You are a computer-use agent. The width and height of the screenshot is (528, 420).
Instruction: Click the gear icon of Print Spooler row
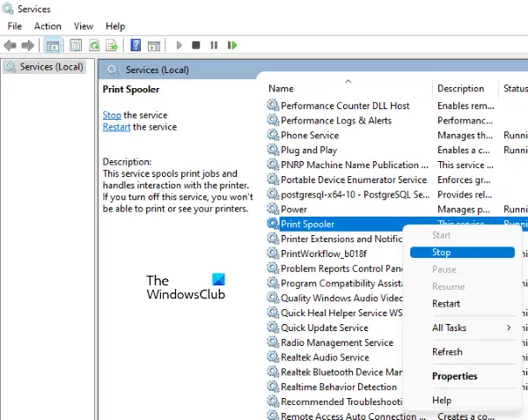pyautogui.click(x=273, y=224)
